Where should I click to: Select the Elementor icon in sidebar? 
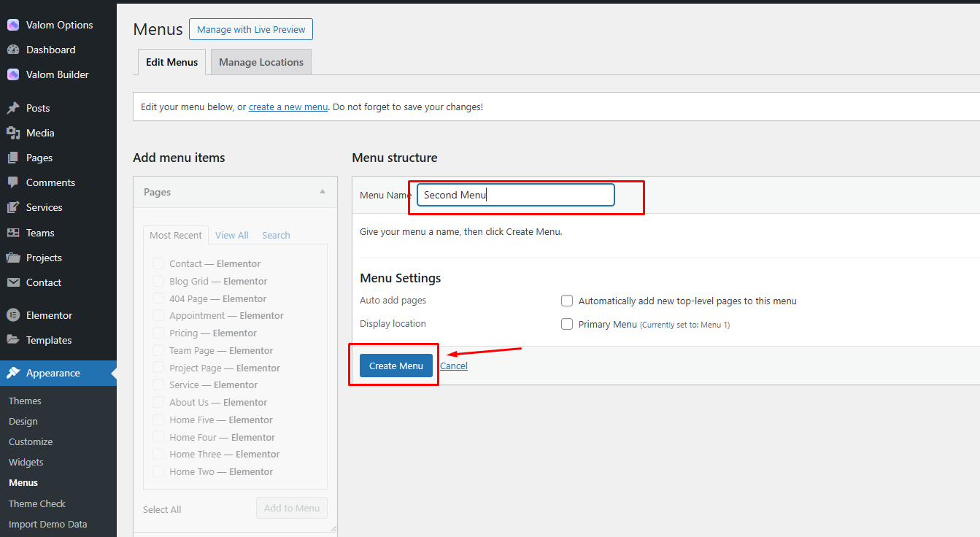point(13,315)
